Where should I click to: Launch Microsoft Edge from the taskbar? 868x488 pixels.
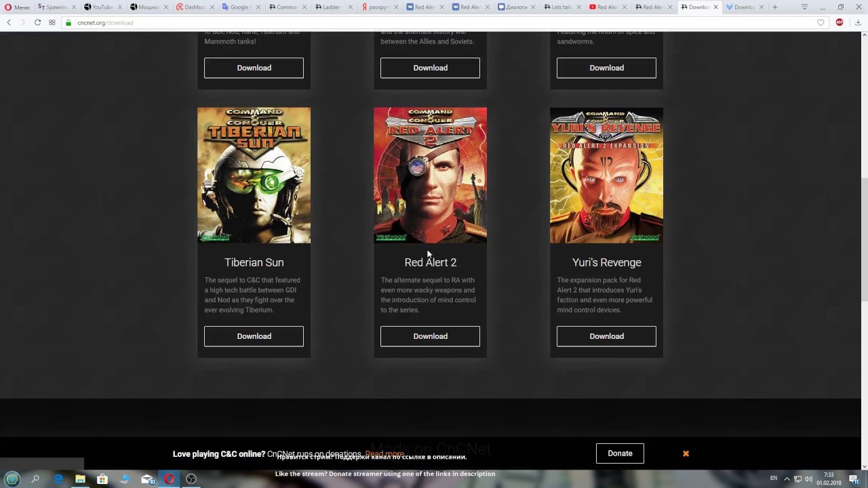coord(58,479)
